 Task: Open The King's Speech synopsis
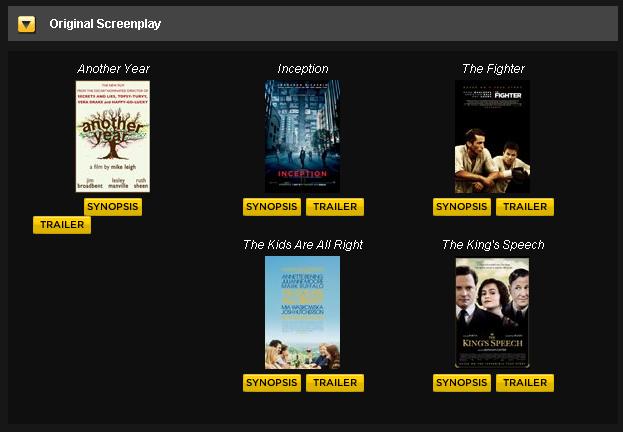coord(462,383)
